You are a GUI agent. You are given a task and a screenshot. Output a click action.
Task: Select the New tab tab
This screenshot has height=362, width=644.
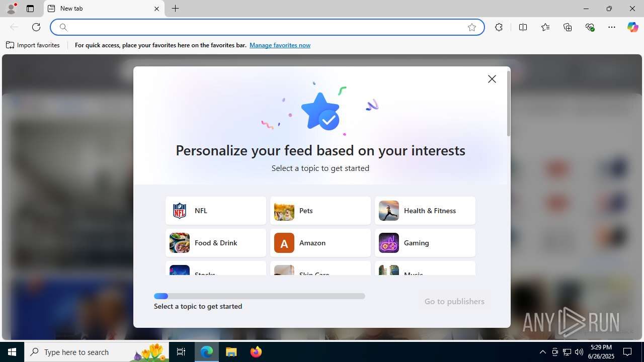pyautogui.click(x=104, y=9)
